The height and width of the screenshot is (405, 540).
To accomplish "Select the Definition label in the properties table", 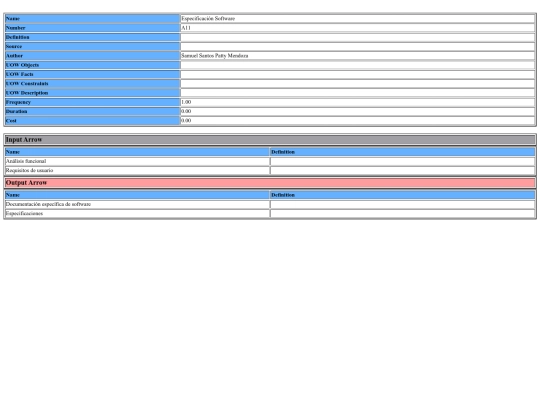I will [x=93, y=37].
